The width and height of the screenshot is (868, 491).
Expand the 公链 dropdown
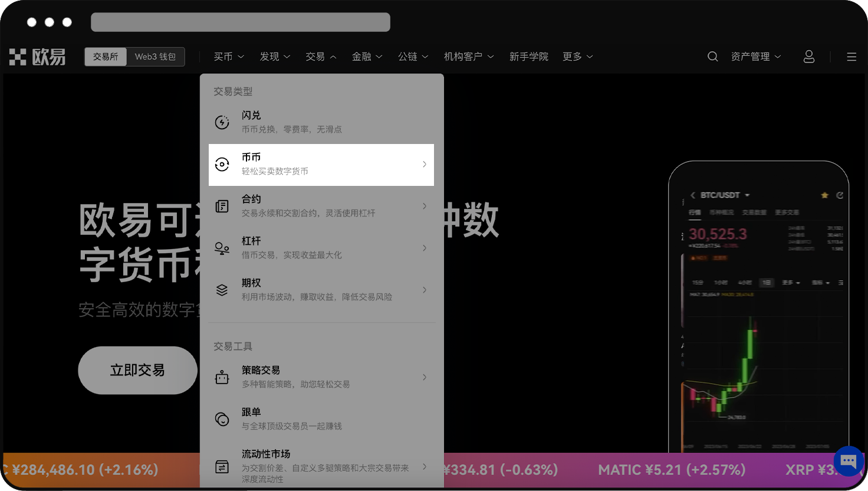413,57
